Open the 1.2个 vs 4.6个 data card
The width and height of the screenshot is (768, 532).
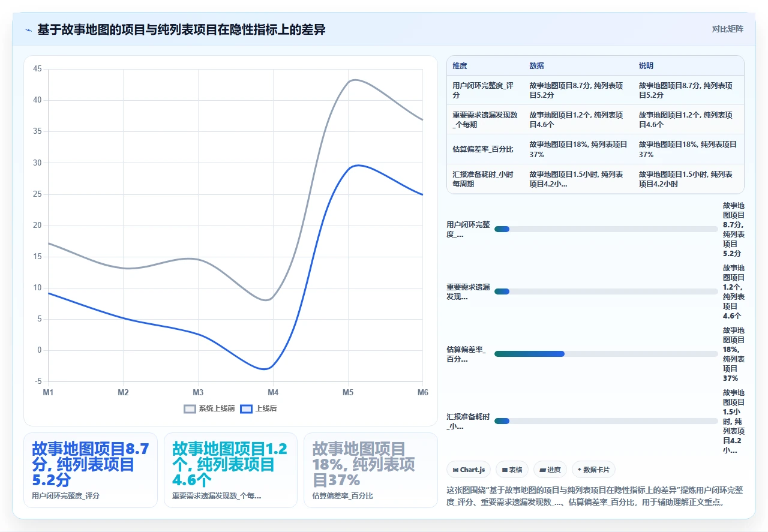[230, 470]
